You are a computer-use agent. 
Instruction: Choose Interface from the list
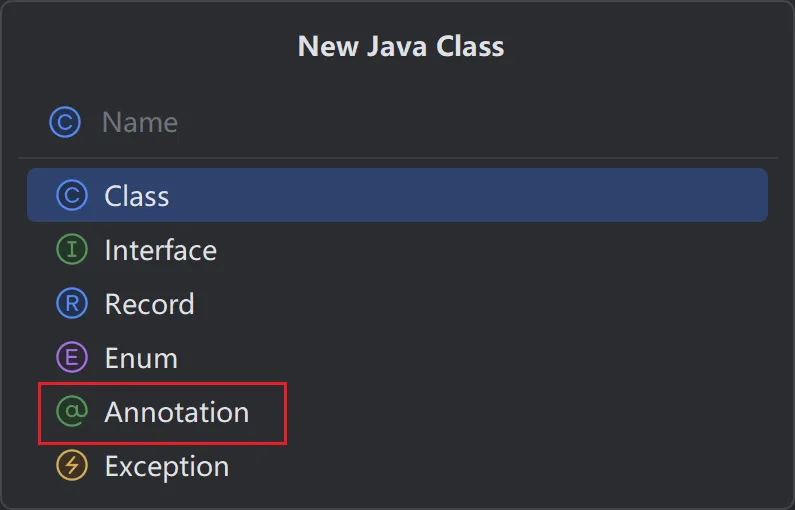160,250
